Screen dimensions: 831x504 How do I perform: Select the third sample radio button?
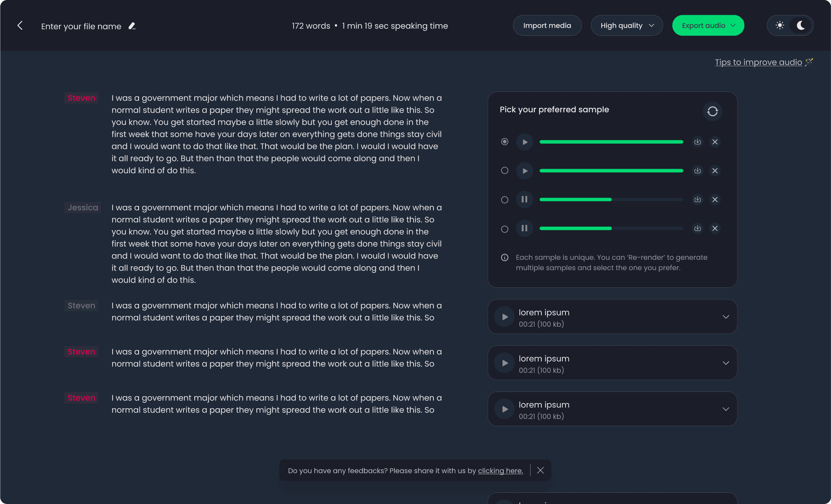(504, 199)
